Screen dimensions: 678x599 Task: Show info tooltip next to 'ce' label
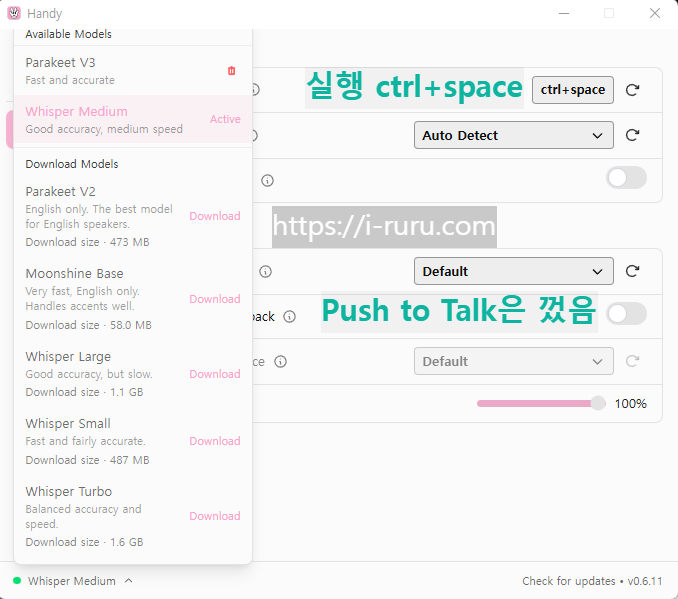(x=281, y=362)
